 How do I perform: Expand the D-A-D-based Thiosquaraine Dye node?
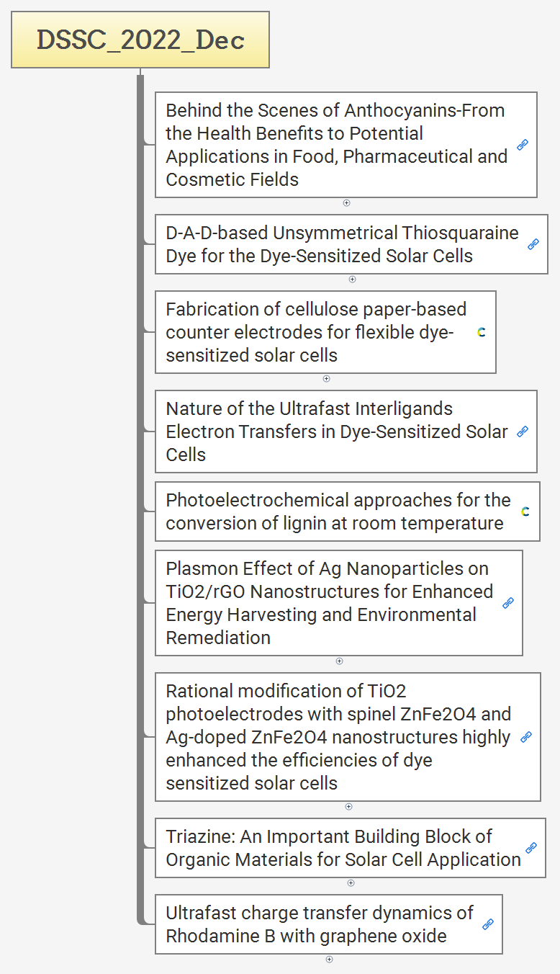point(352,280)
